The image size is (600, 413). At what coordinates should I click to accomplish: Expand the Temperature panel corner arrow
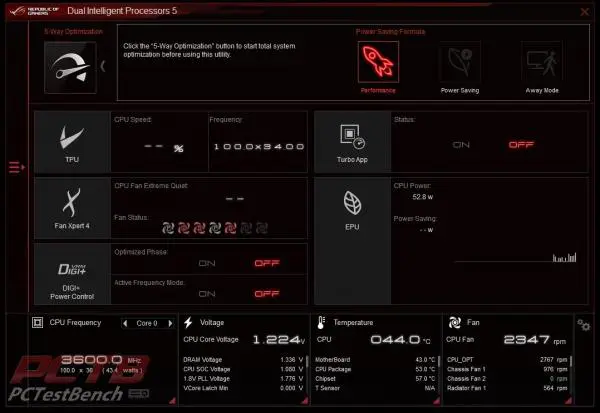[x=437, y=401]
